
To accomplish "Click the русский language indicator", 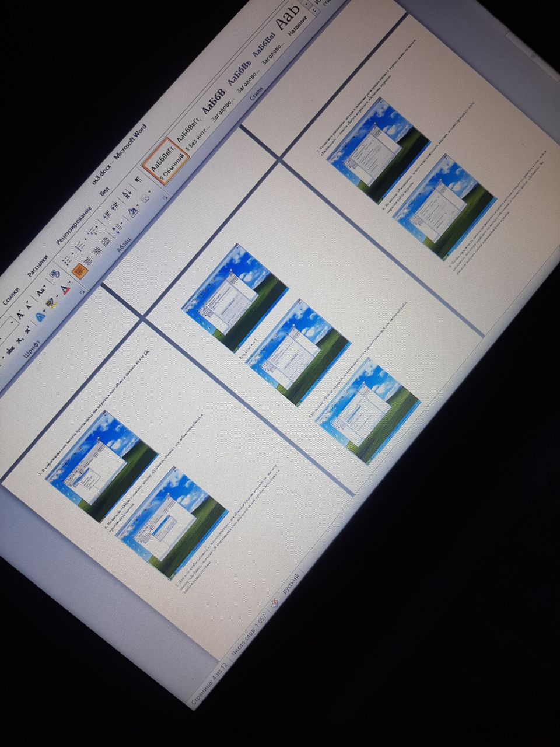I will 292,585.
